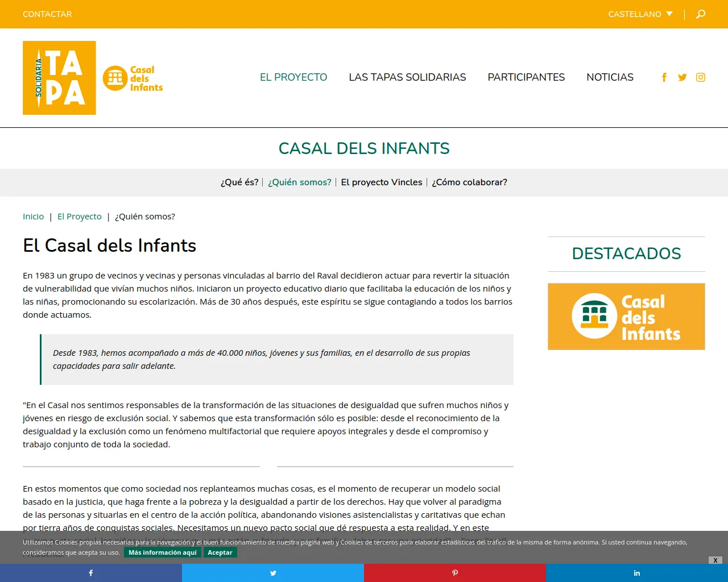Open the NOTICIAS menu

[x=610, y=77]
